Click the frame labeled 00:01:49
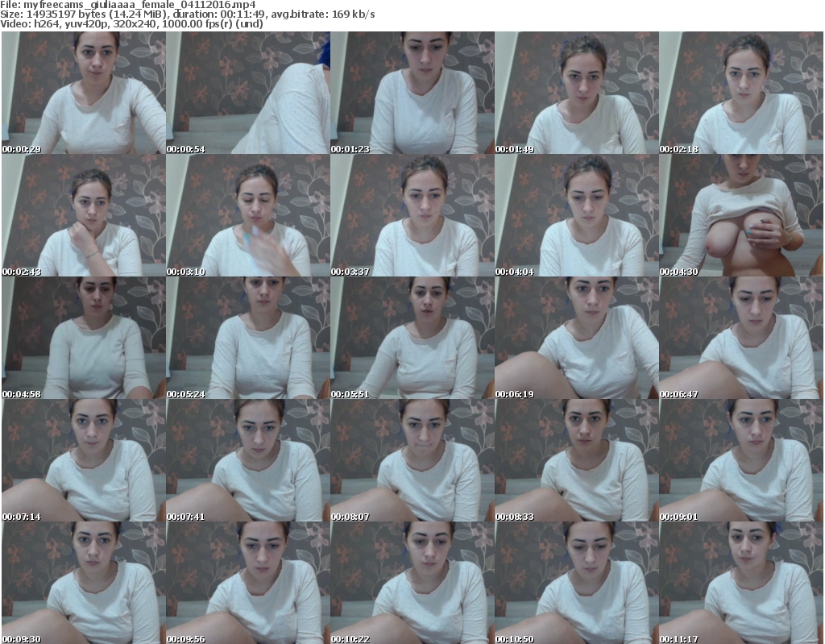Viewport: 825px width, 644px height. click(x=577, y=93)
